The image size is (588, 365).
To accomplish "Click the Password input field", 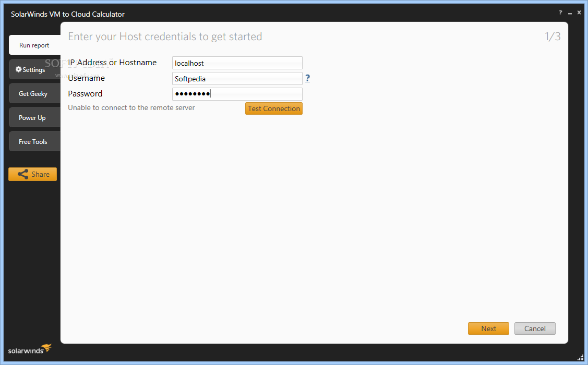I will click(237, 94).
